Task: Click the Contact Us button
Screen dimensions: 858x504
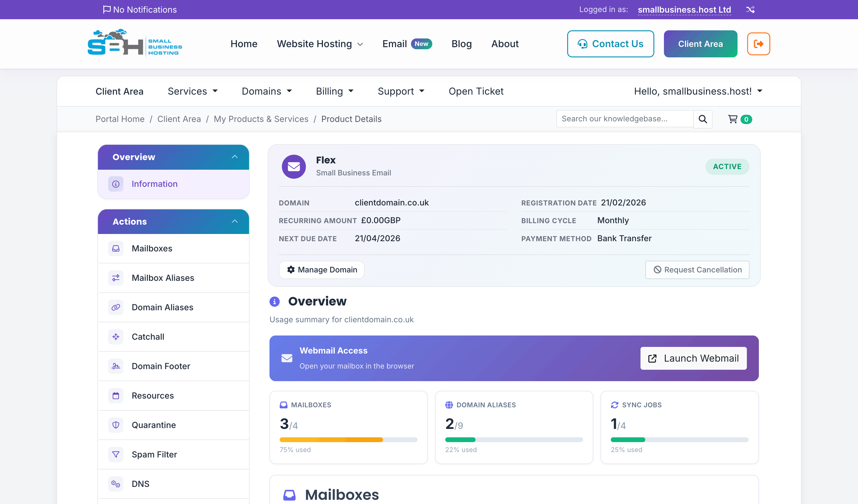Action: click(x=610, y=44)
